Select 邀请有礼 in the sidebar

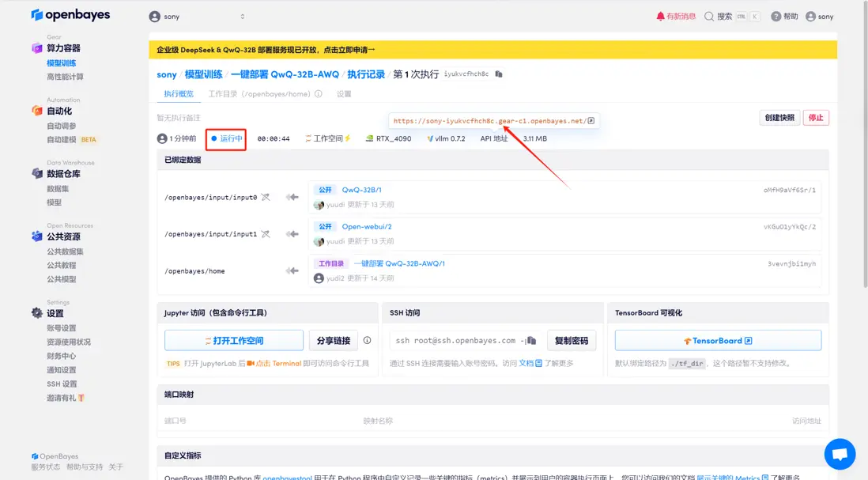(66, 398)
